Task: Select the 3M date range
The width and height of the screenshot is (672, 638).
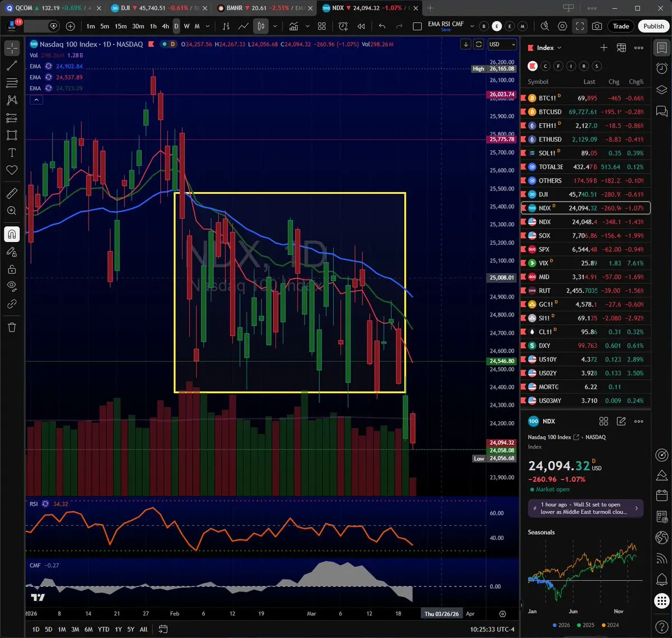Action: 75,629
